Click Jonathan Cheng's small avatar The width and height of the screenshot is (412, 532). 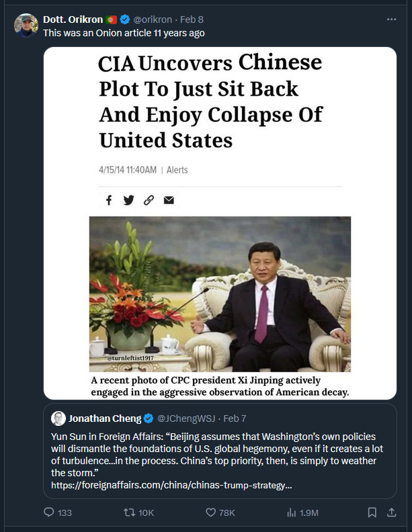click(x=58, y=418)
